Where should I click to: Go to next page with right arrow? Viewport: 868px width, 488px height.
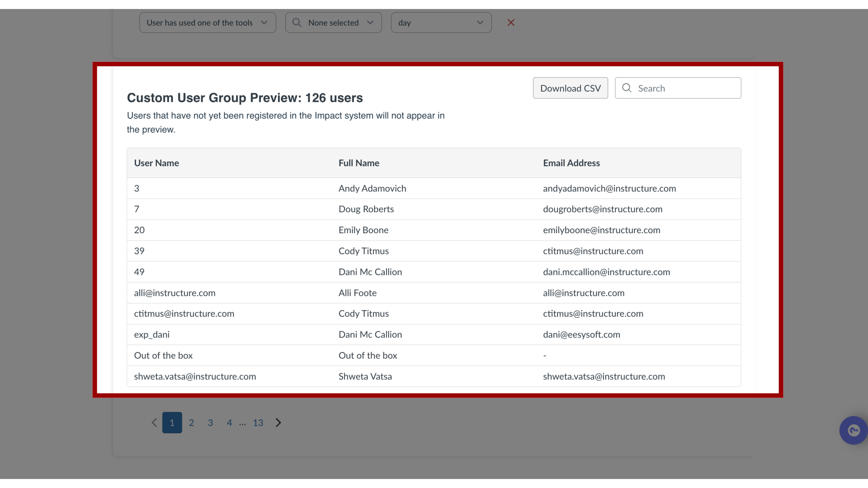click(278, 422)
